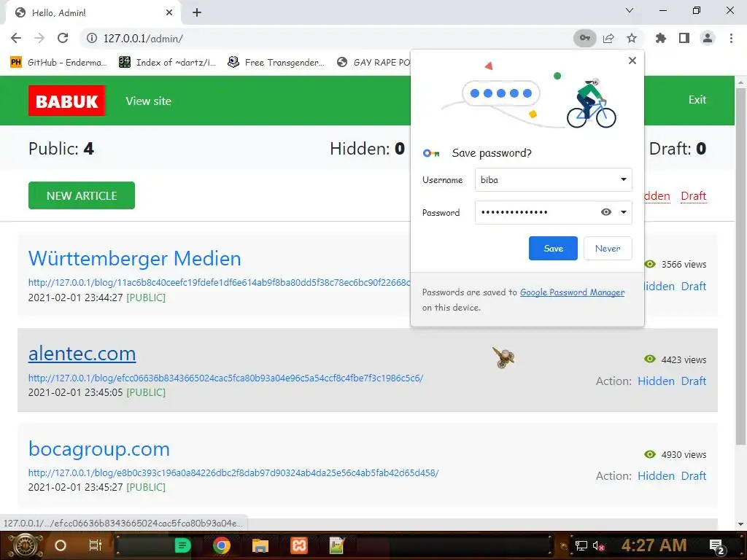View site information icon in address bar

91,38
